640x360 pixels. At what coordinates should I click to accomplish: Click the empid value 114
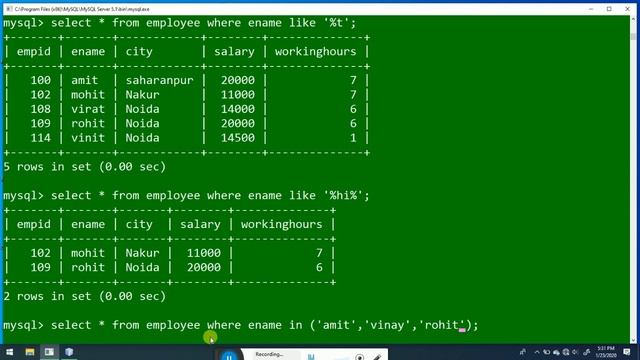40,138
